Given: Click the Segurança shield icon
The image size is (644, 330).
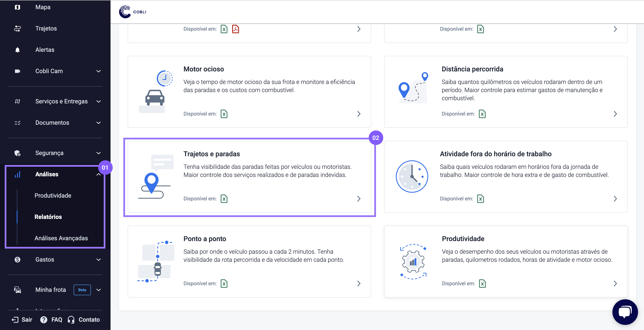Looking at the screenshot, I should pos(17,153).
